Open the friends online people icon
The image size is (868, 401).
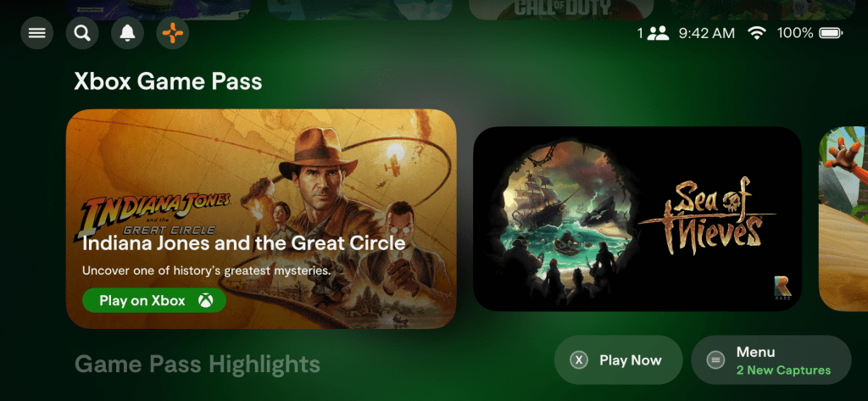[658, 33]
